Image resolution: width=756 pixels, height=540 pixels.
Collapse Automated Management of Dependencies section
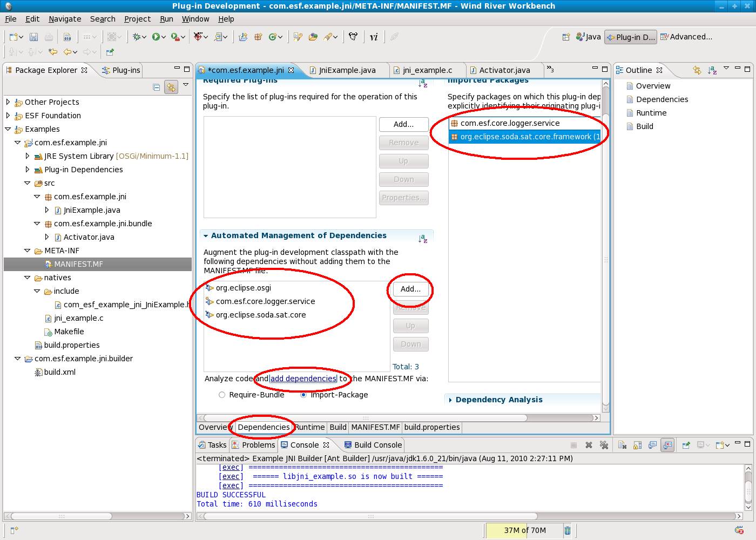point(206,236)
